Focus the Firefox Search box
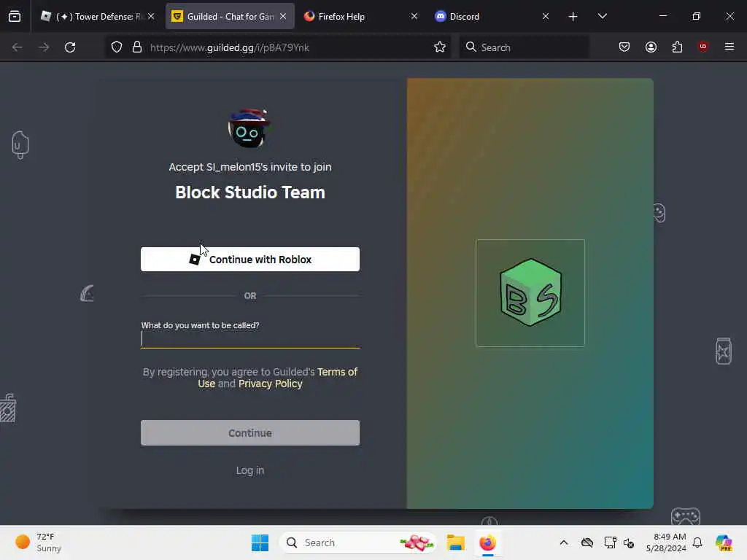Viewport: 747px width, 560px height. click(x=524, y=47)
